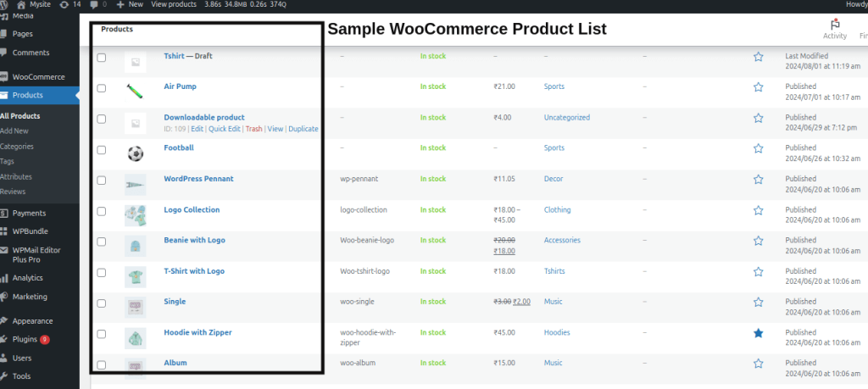Toggle featured star for WordPress Pennant
Viewport: 868px width, 389px height.
(x=759, y=180)
